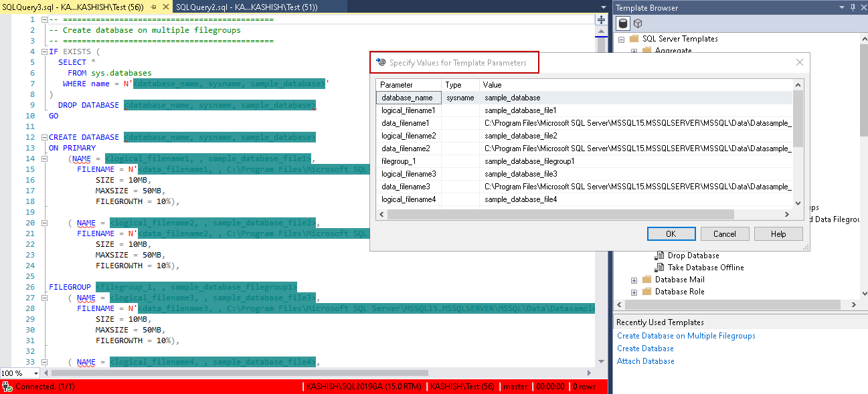This screenshot has height=394, width=868.
Task: Close the Specify Values dialog
Action: coord(799,62)
